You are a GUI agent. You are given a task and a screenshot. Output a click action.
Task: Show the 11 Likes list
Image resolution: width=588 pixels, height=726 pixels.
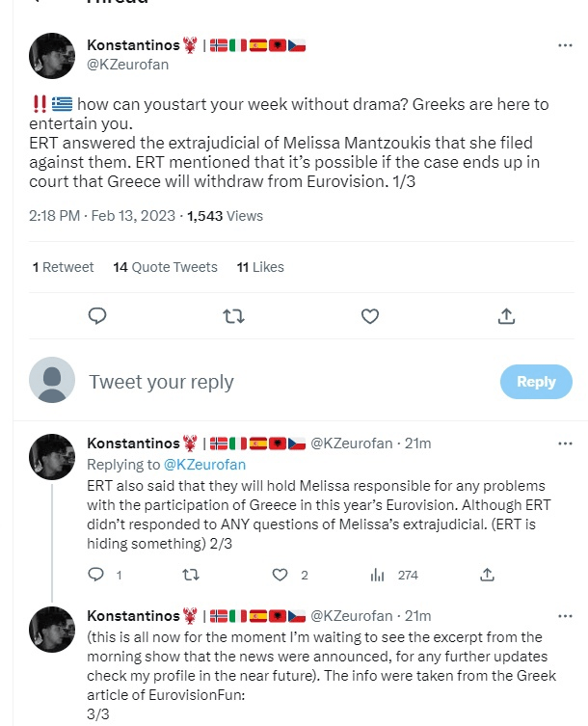[x=260, y=267]
